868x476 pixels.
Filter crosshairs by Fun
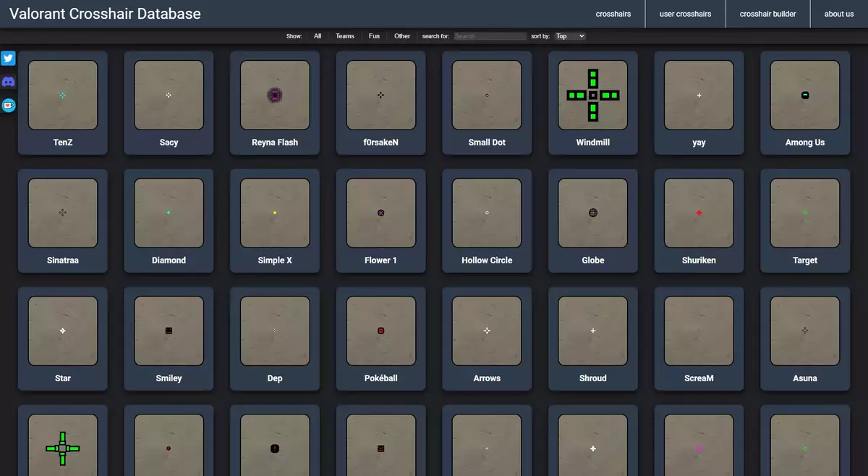tap(374, 36)
